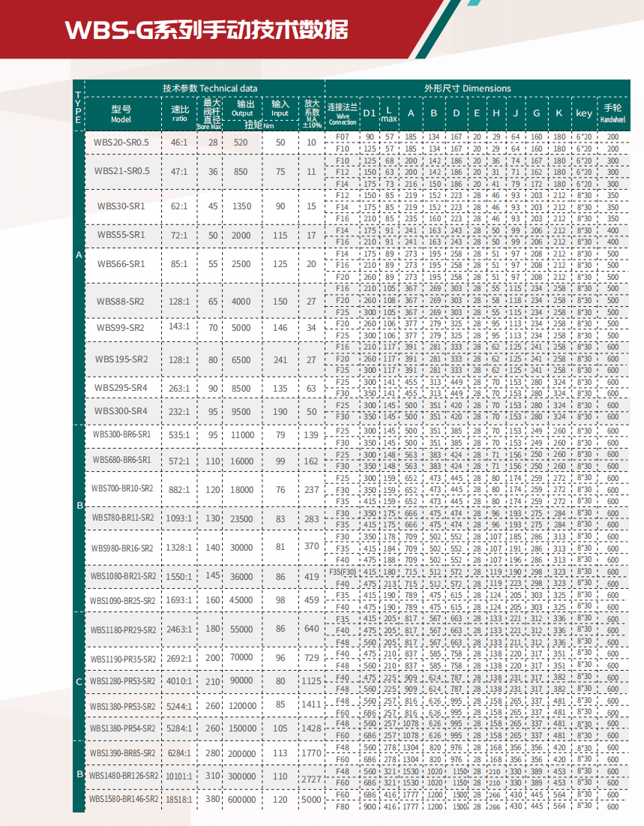Click the F07 flange cell
Screen dimensions: 644x826
(343, 137)
